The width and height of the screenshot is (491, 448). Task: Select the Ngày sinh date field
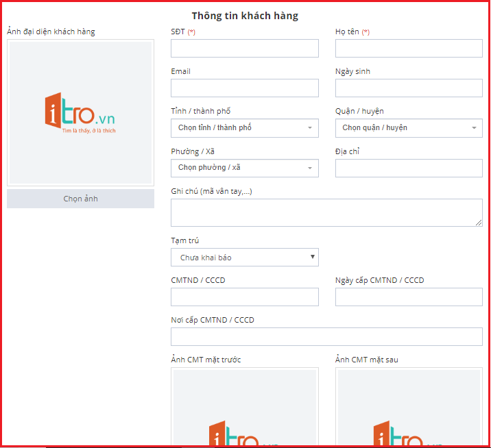click(x=409, y=88)
